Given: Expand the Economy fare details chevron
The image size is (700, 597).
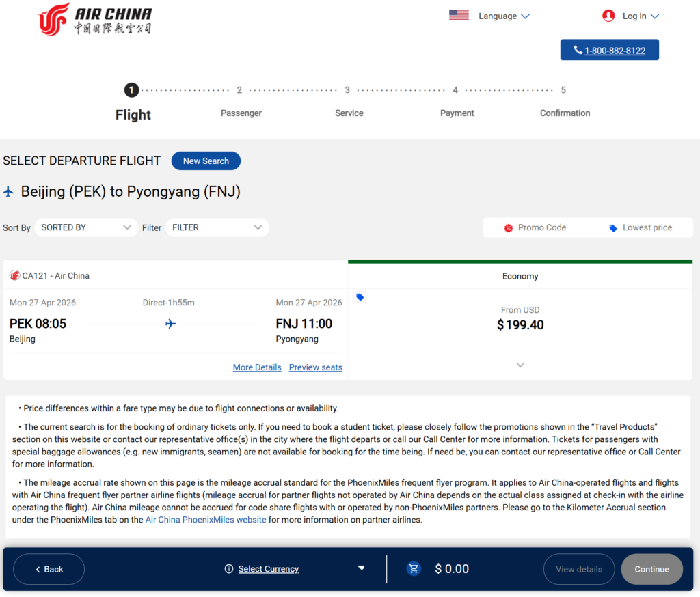Looking at the screenshot, I should 520,365.
